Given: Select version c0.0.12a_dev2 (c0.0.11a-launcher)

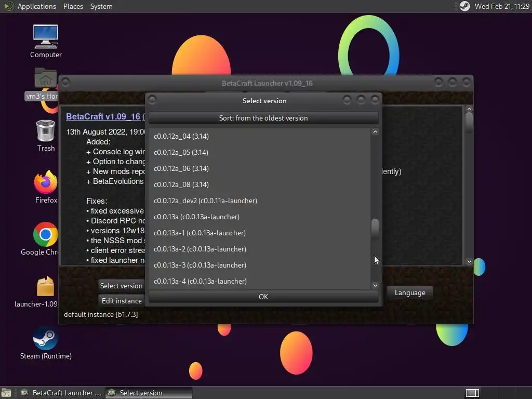Looking at the screenshot, I should (260, 201).
